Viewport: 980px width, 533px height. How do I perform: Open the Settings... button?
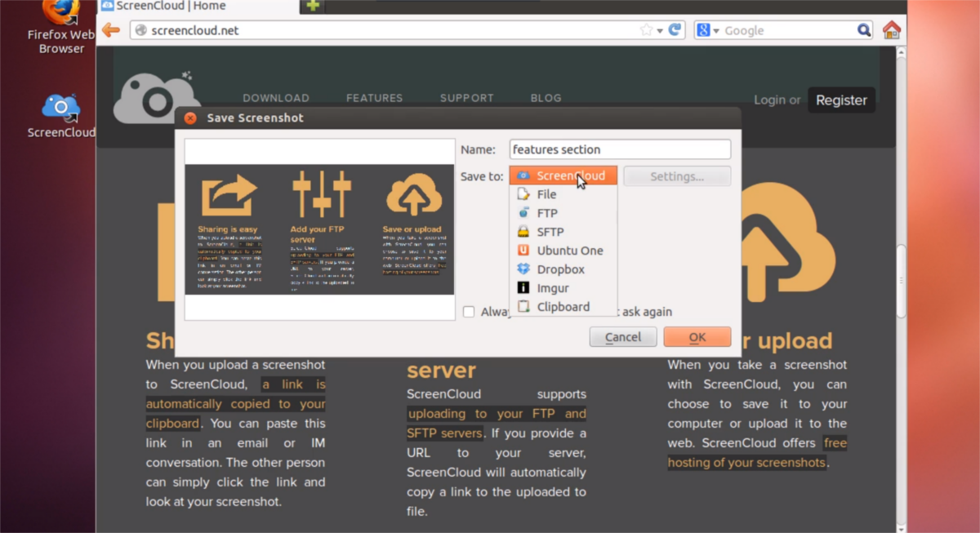(x=677, y=176)
